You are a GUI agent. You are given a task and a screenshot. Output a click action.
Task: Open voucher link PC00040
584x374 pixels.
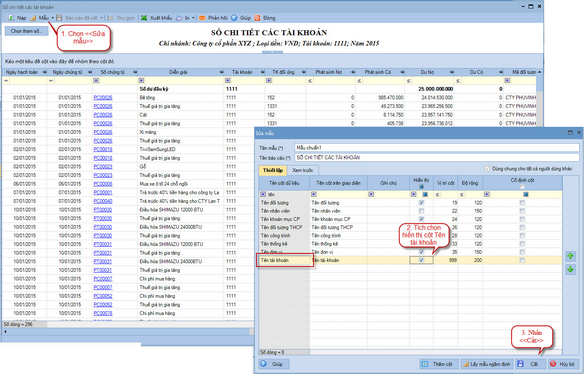pyautogui.click(x=103, y=201)
